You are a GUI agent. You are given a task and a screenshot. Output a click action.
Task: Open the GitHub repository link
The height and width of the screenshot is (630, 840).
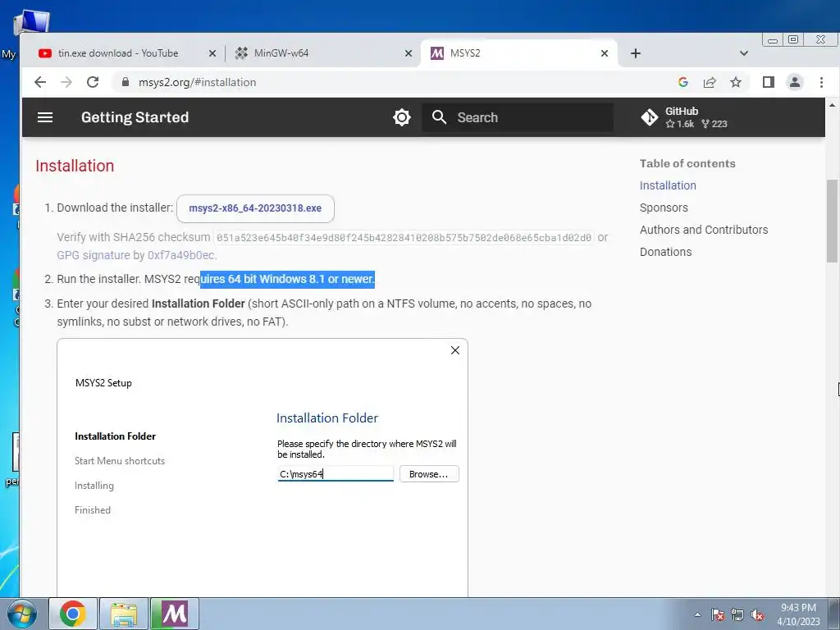(x=685, y=117)
